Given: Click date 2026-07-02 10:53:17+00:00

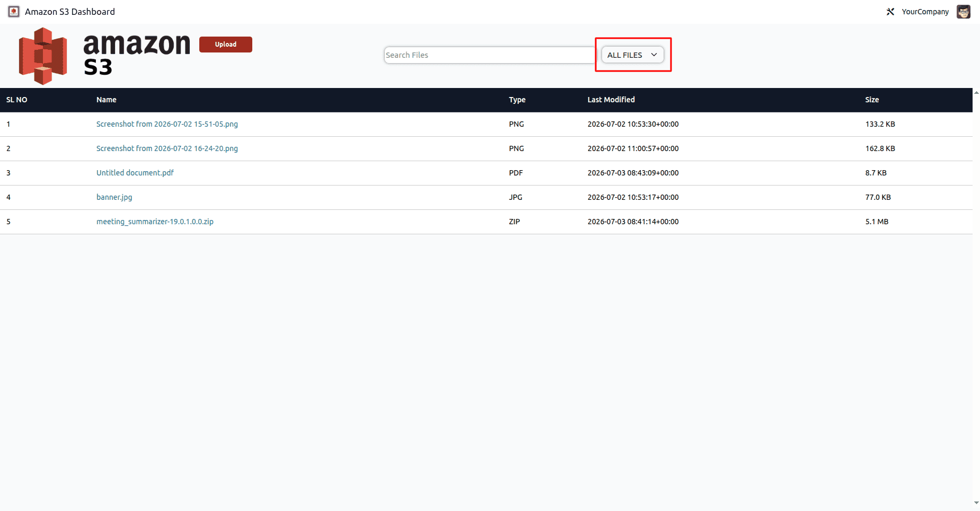Looking at the screenshot, I should (x=633, y=197).
